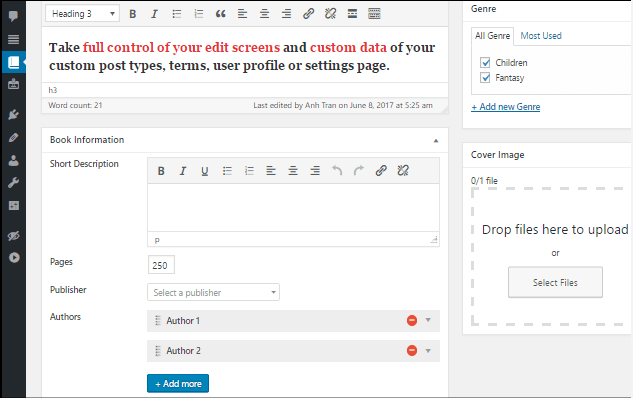Open the list menu icon in sidebar
Image resolution: width=633 pixels, height=398 pixels.
click(x=13, y=39)
